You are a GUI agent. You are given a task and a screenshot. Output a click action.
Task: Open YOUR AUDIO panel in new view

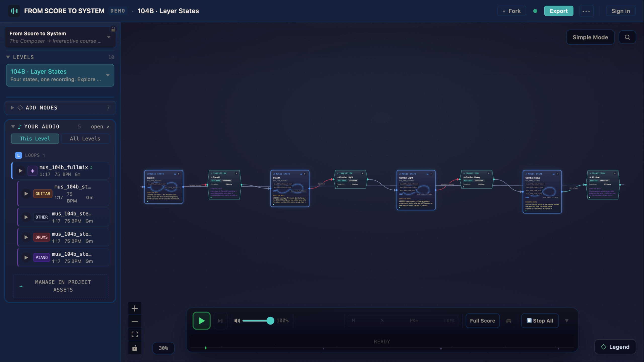click(x=100, y=127)
